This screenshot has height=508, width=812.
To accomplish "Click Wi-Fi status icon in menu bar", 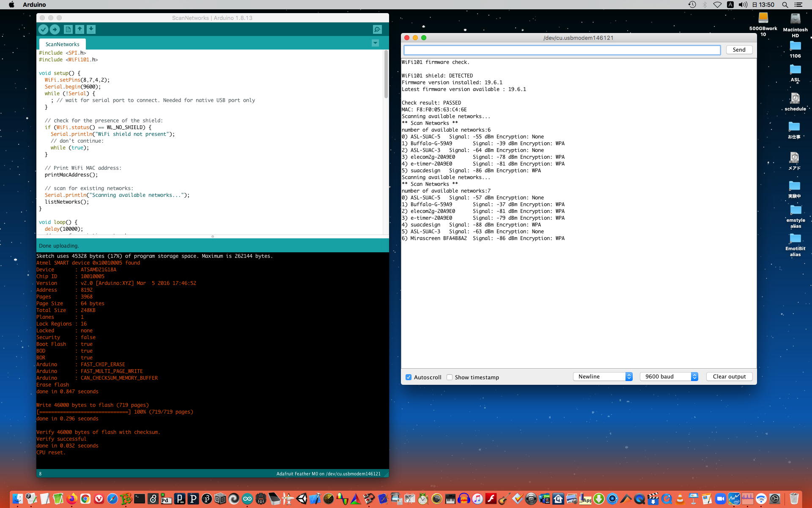I will tap(717, 5).
